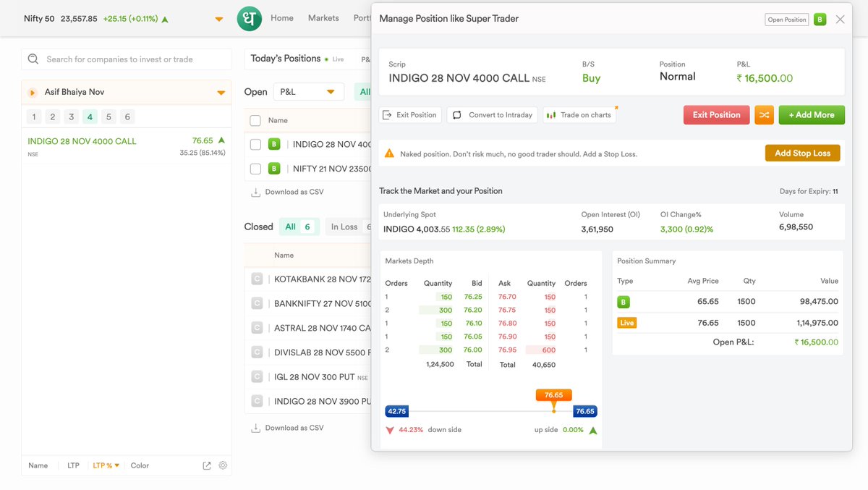Open the watchlist pop-out icon
Image resolution: width=868 pixels, height=490 pixels.
[x=207, y=465]
